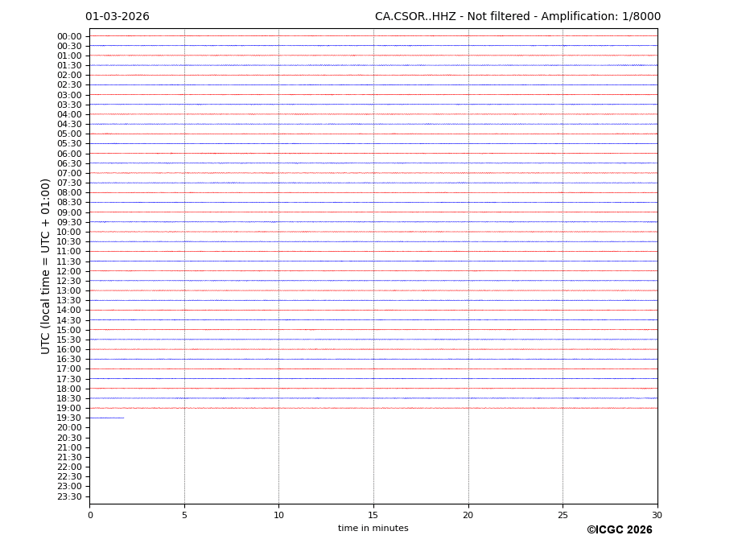Click the x-axis tick label 5
The width and height of the screenshot is (746, 560).
pyautogui.click(x=184, y=516)
